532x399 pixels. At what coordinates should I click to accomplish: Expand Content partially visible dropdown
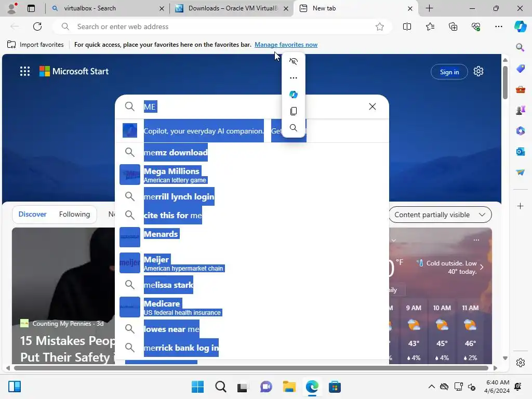pos(440,215)
